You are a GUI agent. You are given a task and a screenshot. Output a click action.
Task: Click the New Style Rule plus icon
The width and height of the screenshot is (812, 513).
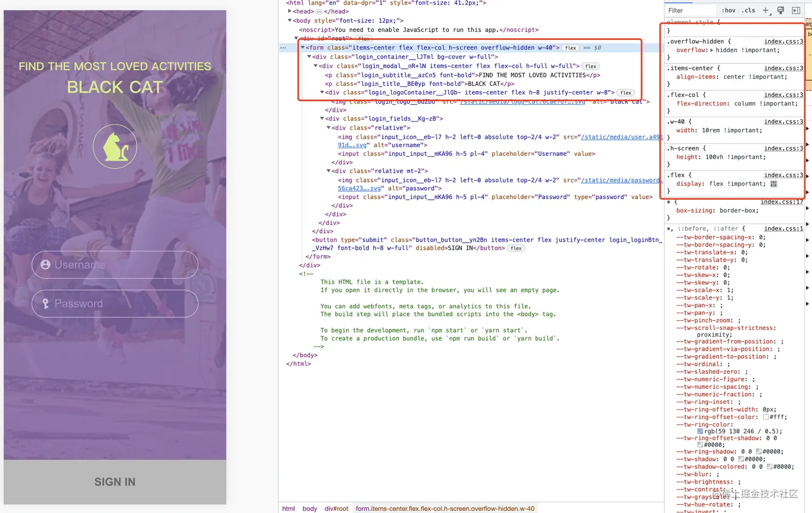(766, 10)
